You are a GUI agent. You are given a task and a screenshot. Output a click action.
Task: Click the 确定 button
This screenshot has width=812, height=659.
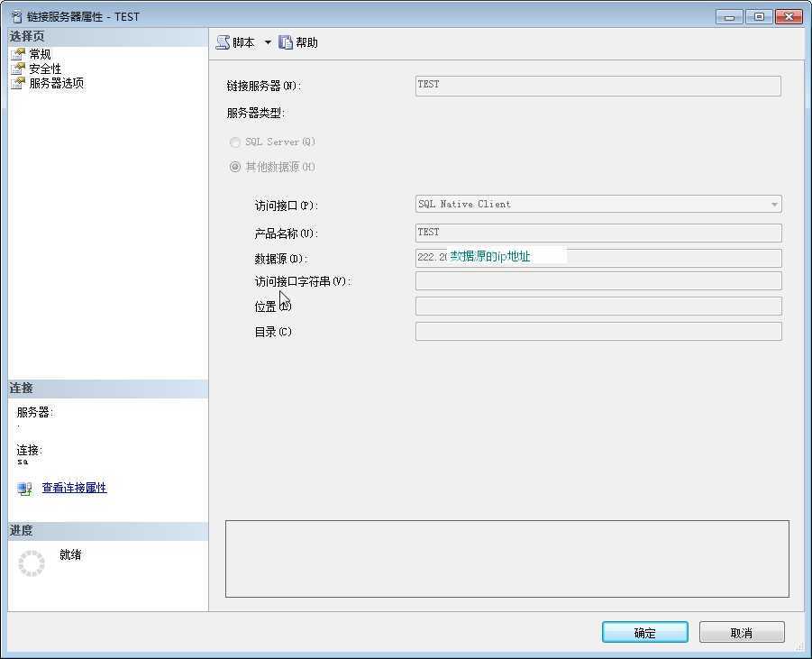tap(645, 633)
